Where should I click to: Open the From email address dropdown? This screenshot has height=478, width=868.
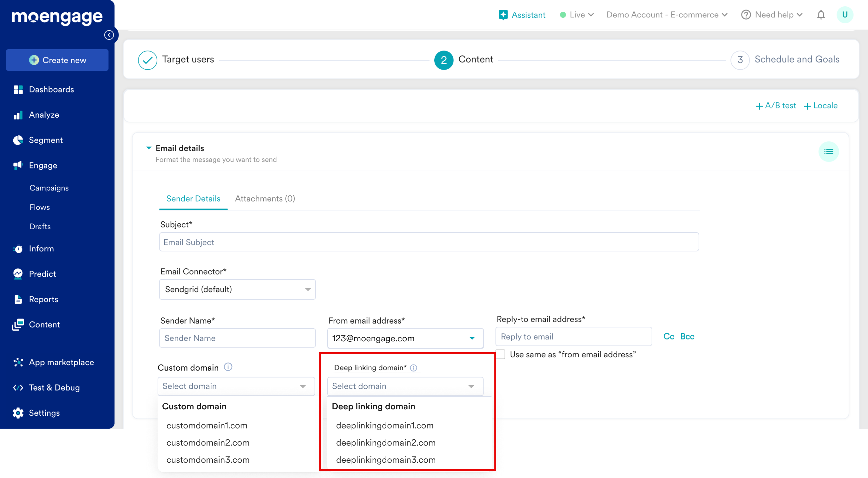click(405, 338)
